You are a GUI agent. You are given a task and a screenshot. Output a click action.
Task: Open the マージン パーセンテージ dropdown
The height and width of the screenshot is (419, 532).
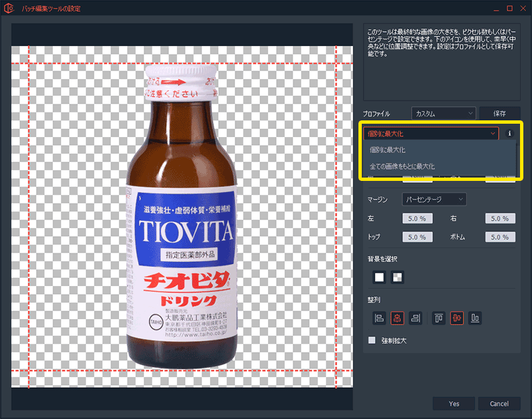[434, 200]
